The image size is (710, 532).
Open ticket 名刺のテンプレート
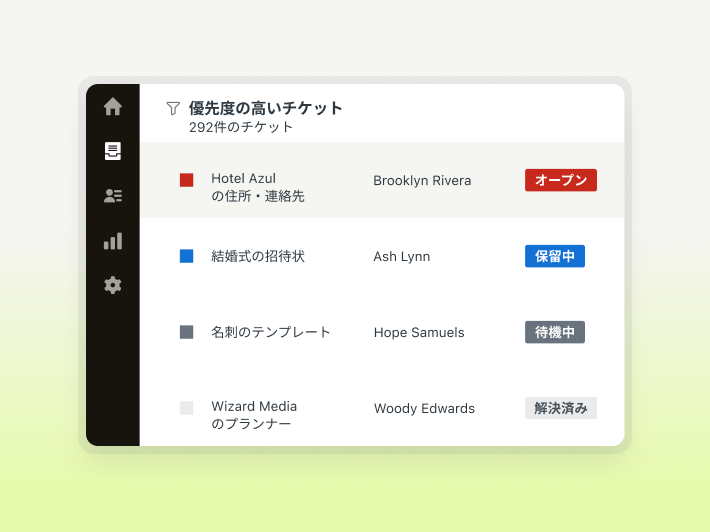click(271, 332)
